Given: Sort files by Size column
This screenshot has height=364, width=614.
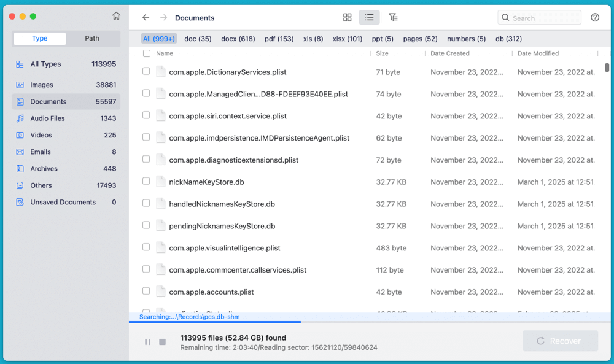Looking at the screenshot, I should click(x=382, y=54).
